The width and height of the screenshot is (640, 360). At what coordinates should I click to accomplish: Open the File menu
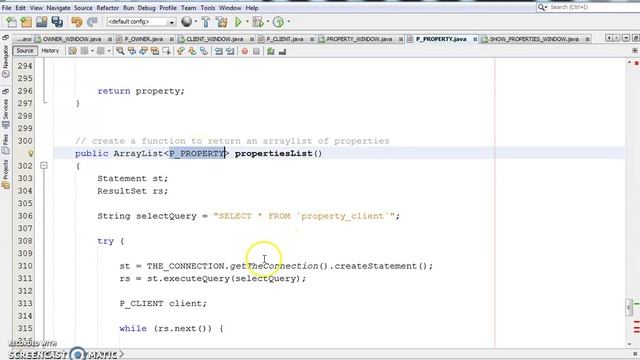[6, 8]
